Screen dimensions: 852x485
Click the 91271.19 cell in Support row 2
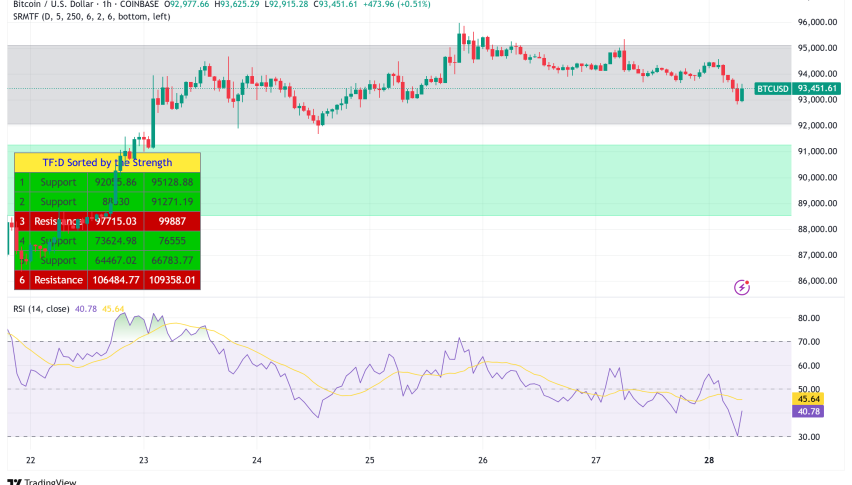[172, 201]
